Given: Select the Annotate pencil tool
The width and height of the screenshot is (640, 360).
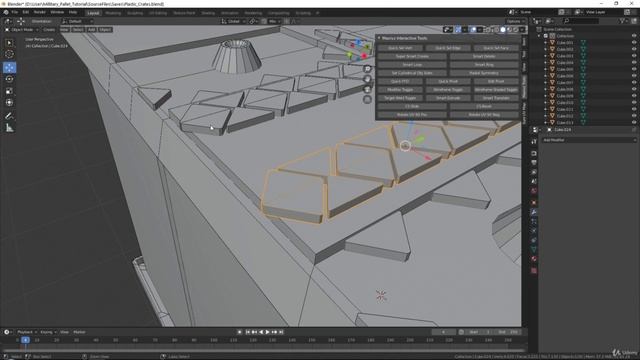Looking at the screenshot, I should 9,116.
